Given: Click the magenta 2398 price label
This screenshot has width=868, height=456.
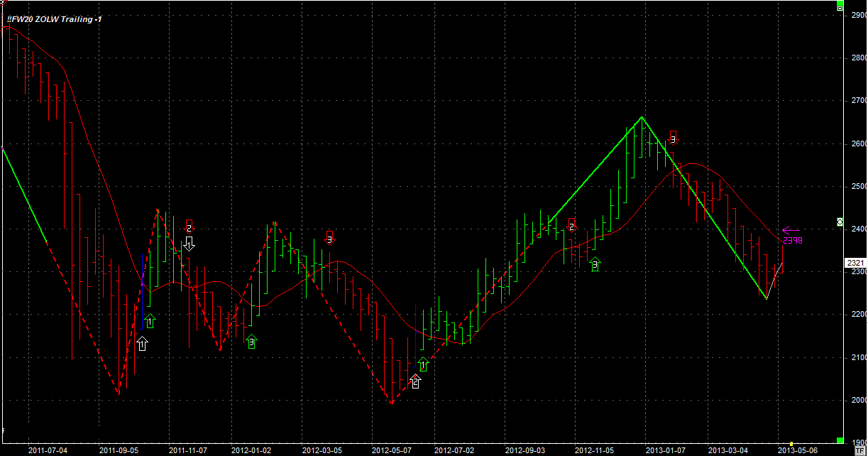Looking at the screenshot, I should 792,241.
